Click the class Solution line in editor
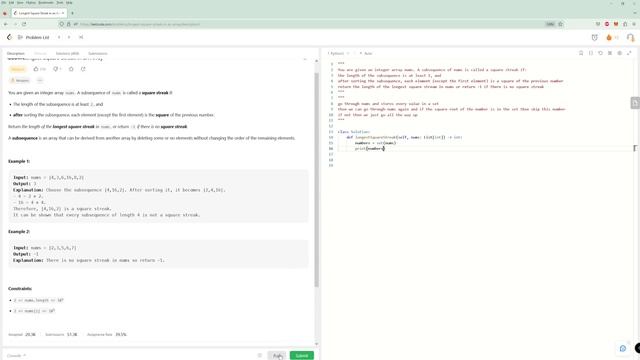This screenshot has height=360, width=640. pyautogui.click(x=354, y=132)
